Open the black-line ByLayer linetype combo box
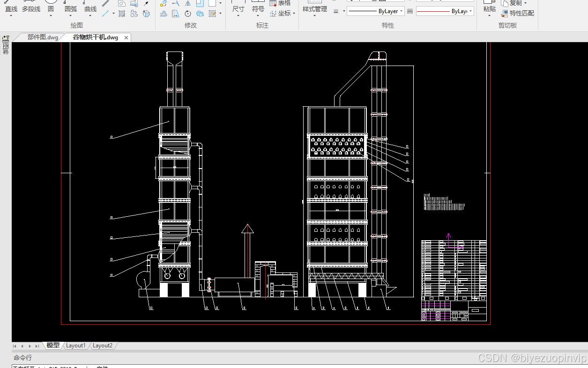588x368 pixels. tap(376, 11)
